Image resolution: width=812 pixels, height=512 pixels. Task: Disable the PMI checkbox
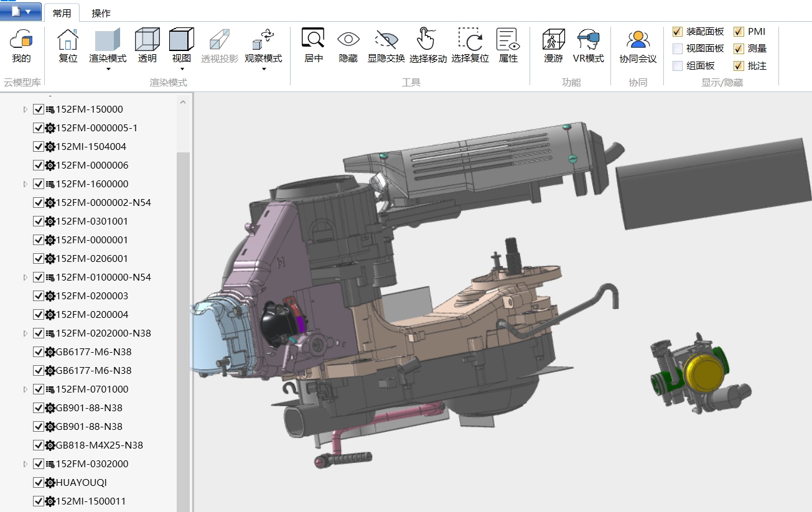click(739, 31)
